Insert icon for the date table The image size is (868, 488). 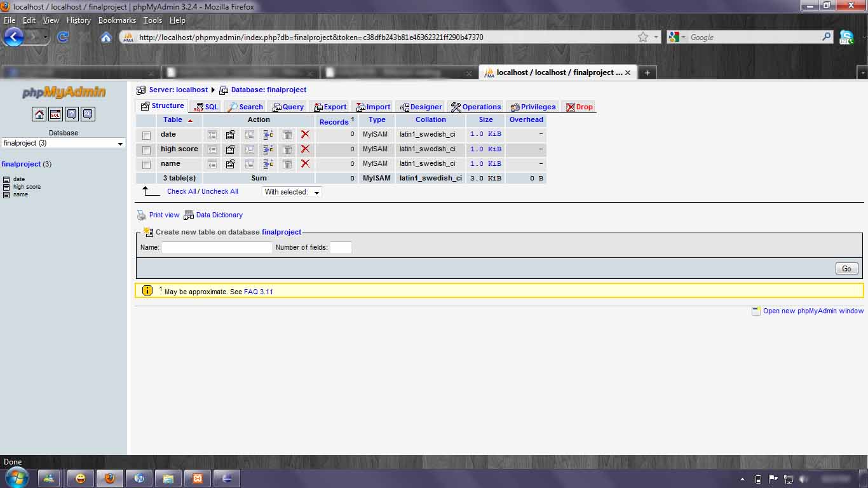[268, 135]
